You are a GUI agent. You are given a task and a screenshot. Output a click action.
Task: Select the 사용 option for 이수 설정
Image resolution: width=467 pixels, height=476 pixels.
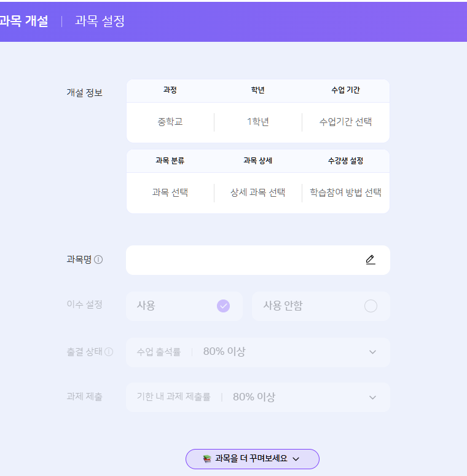pos(184,306)
